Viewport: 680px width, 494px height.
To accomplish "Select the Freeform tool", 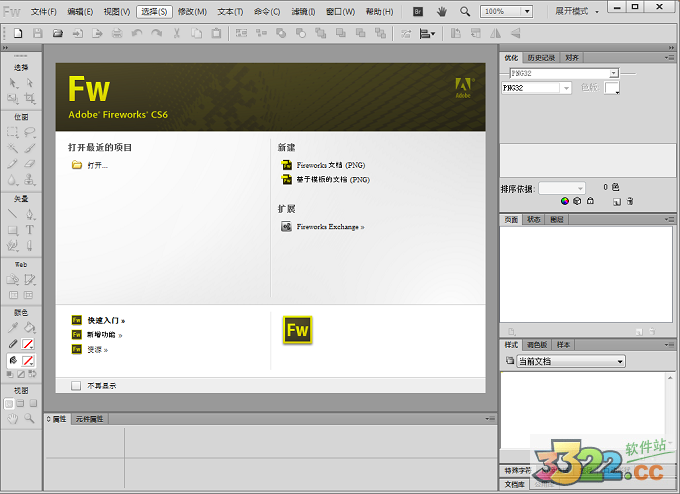I will (x=13, y=246).
